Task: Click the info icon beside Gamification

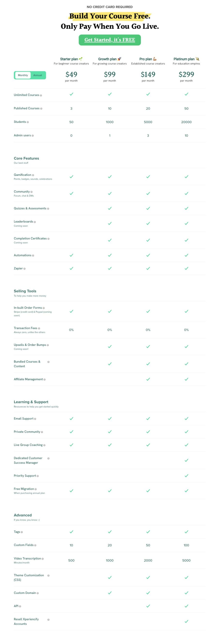Action: coord(33,175)
